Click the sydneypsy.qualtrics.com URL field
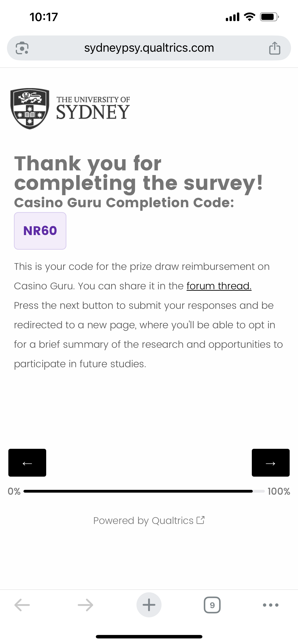This screenshot has height=644, width=298. (x=149, y=48)
